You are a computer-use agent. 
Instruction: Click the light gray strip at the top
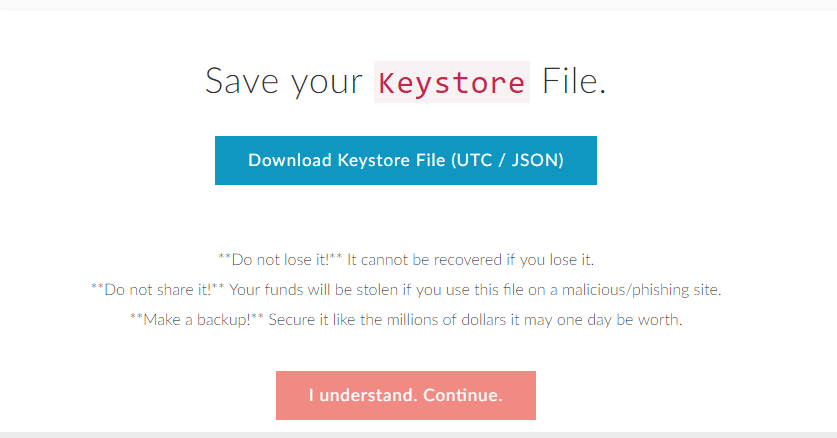coord(418,5)
